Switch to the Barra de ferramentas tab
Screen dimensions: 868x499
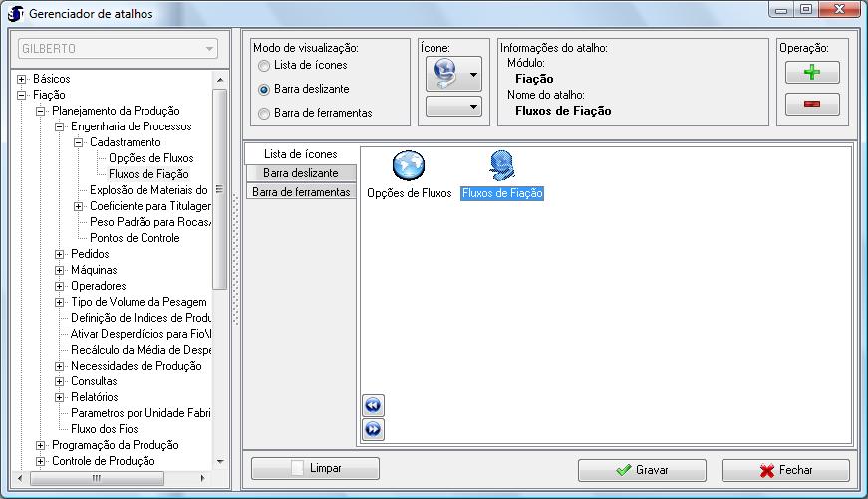pos(300,191)
